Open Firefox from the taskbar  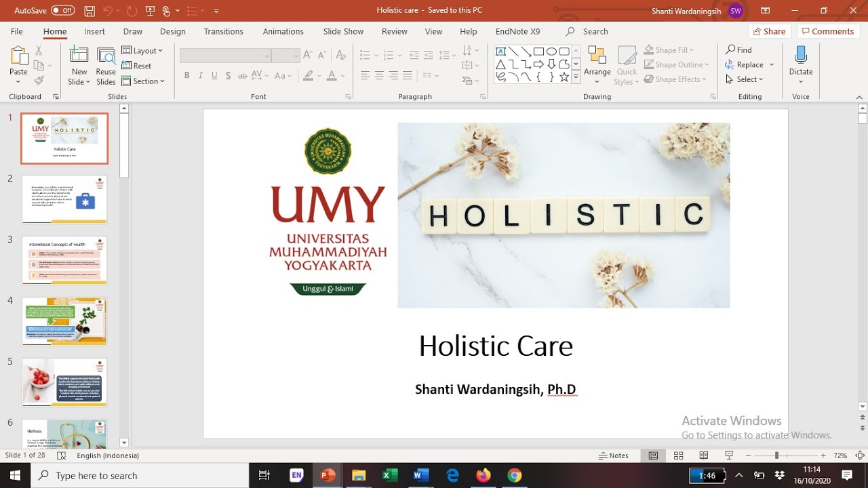[484, 475]
